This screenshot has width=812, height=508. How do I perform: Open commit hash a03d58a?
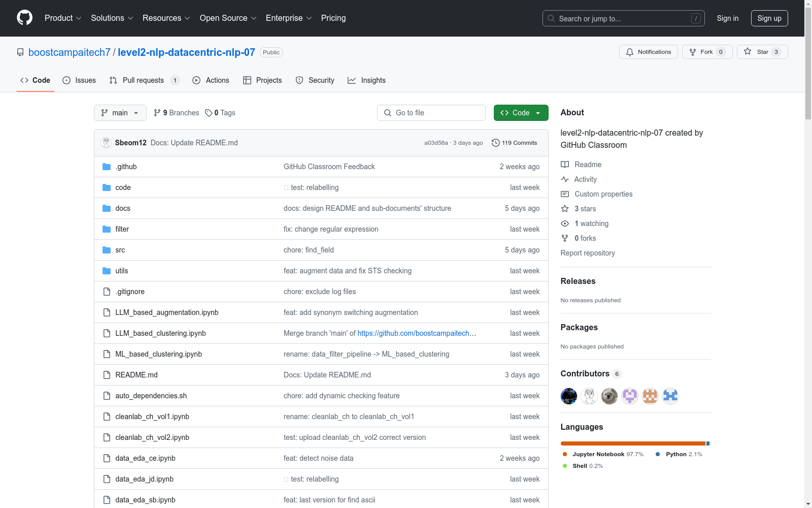436,143
